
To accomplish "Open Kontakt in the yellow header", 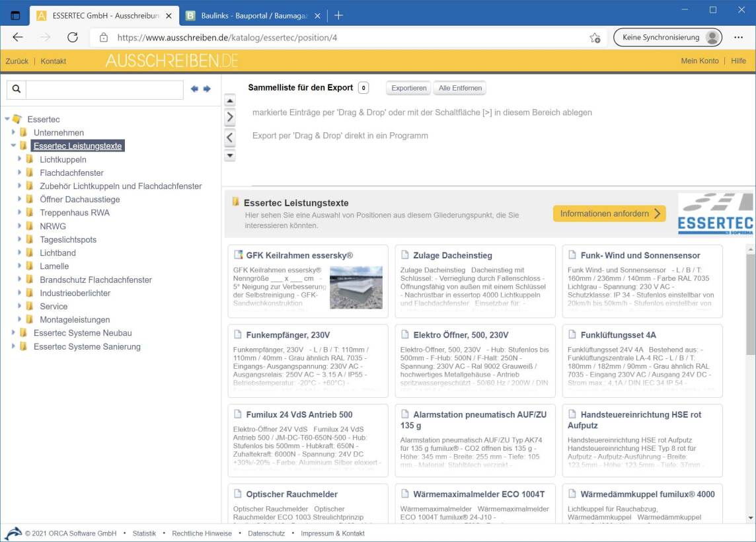I will 53,61.
